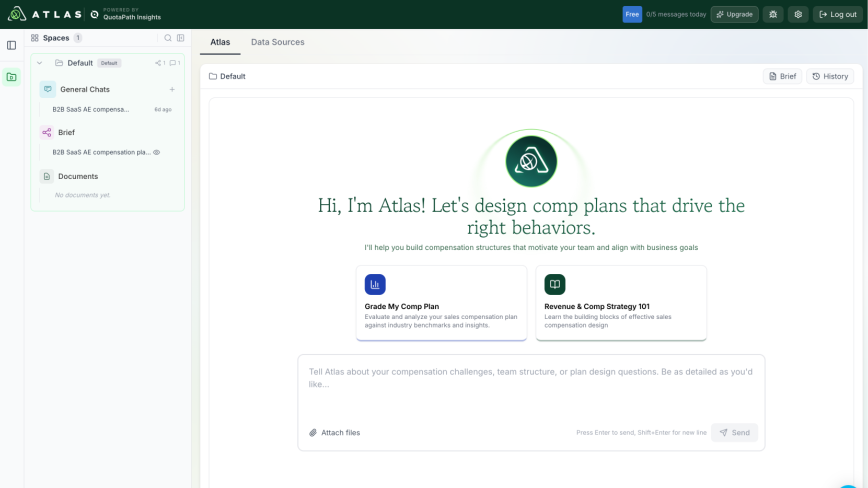868x488 pixels.
Task: Click the share count icon on Default
Action: click(x=158, y=63)
